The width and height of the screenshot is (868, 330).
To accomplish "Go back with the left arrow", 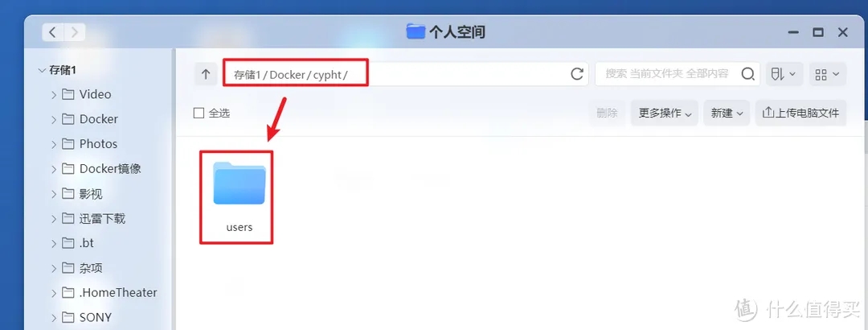I will pyautogui.click(x=52, y=32).
